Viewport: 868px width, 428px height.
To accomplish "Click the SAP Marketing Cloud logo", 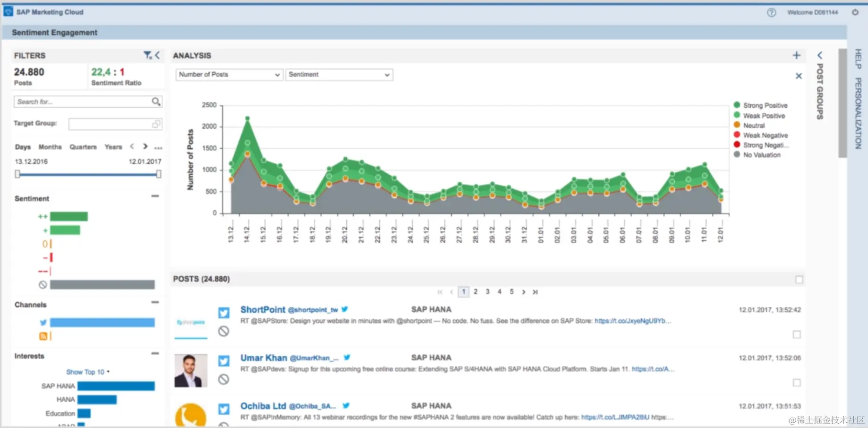I will click(x=8, y=11).
